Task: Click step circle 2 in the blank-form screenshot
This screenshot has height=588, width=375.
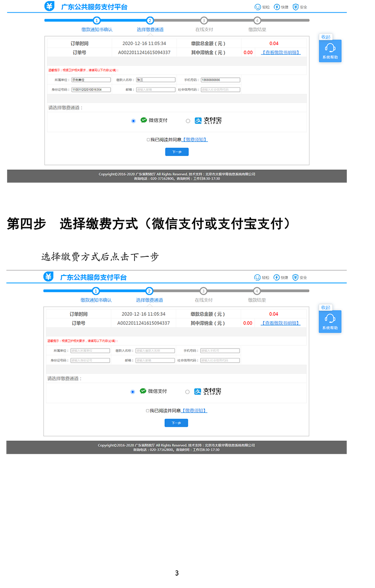Action: tap(150, 291)
